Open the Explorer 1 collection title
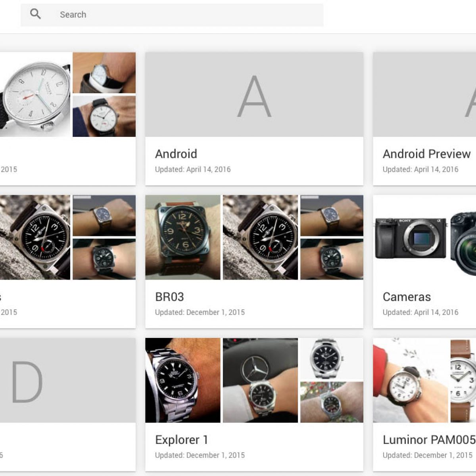The height and width of the screenshot is (476, 476). click(x=181, y=440)
